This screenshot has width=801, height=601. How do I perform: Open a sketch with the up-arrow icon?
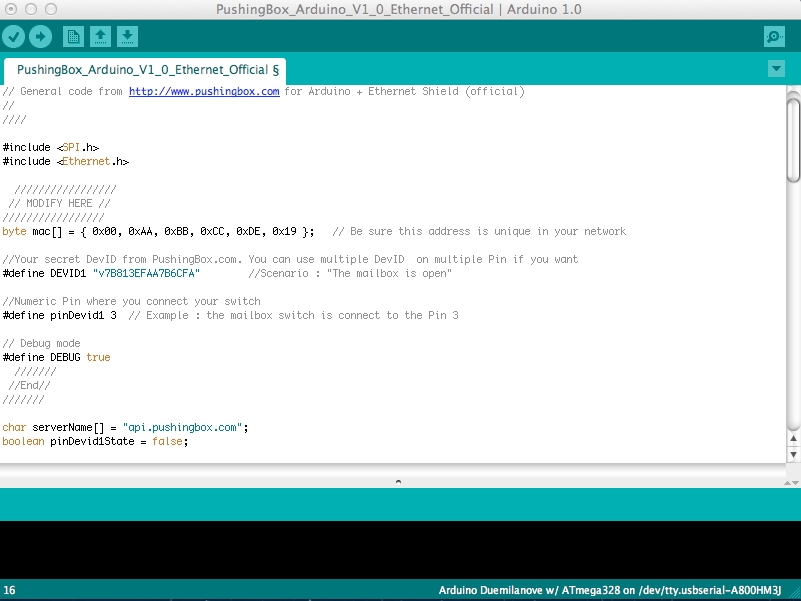coord(100,36)
